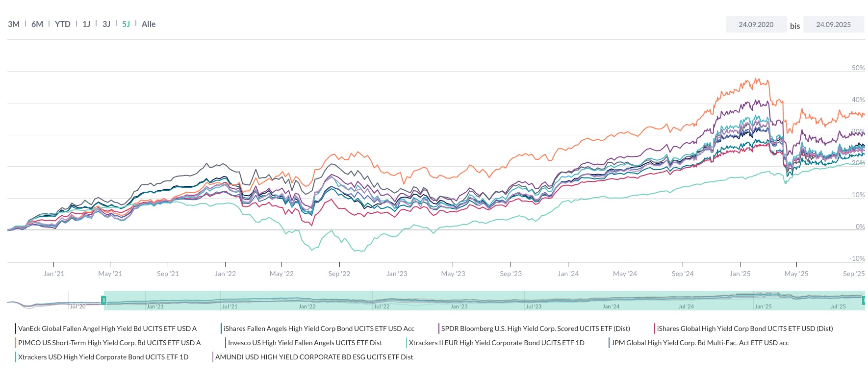Image resolution: width=868 pixels, height=380 pixels.
Task: Click the dark blue marker for JPM Global ETF
Action: coord(608,343)
